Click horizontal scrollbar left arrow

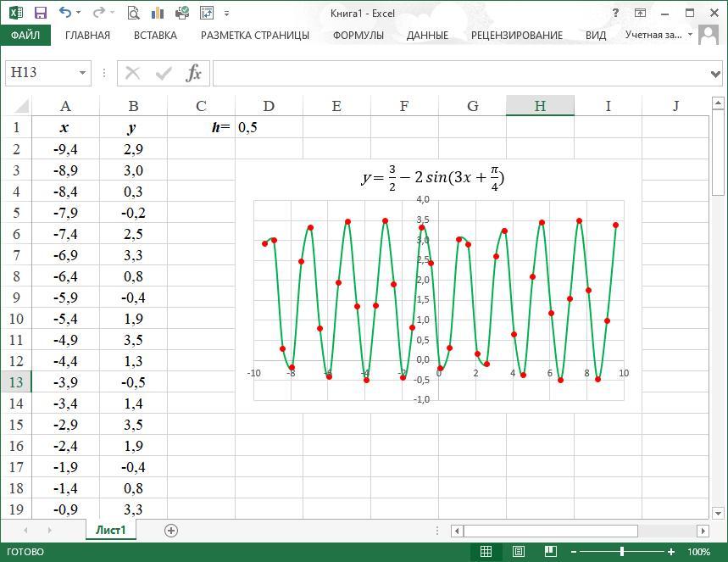click(457, 531)
